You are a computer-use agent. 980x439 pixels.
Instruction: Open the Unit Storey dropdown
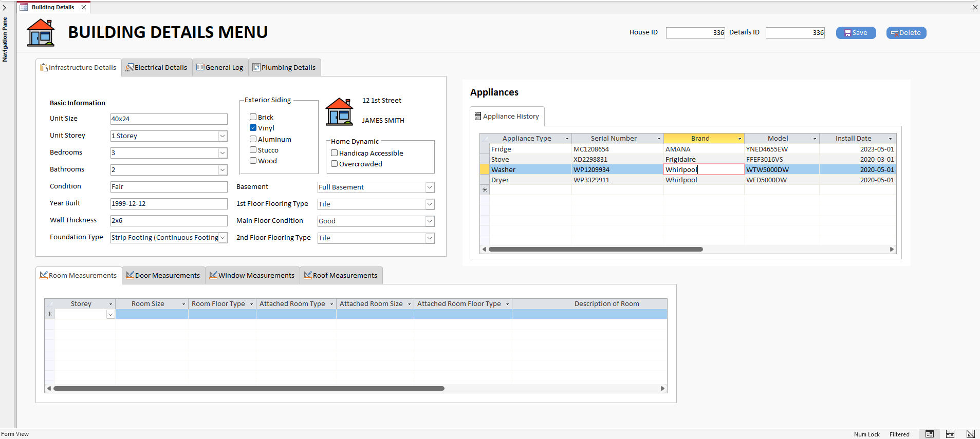coord(223,136)
